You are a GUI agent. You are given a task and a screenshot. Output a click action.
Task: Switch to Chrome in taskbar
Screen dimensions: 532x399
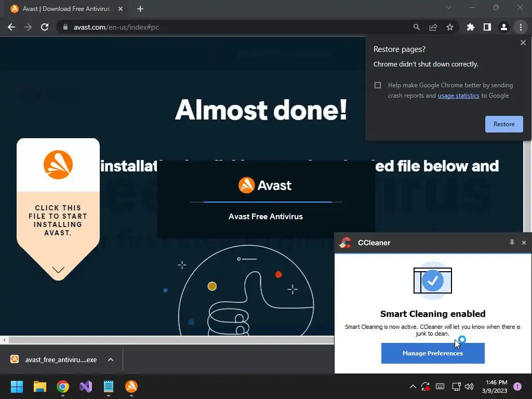[x=63, y=387]
